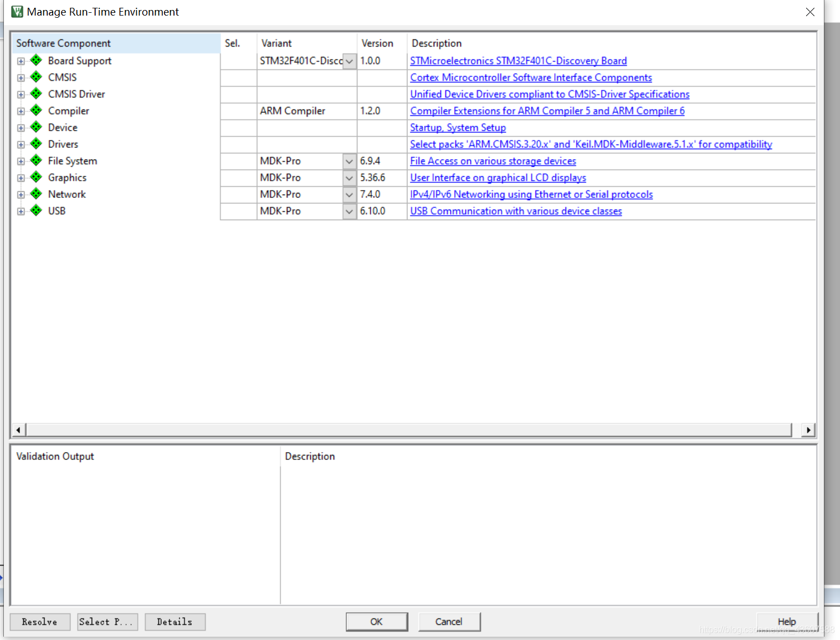This screenshot has height=640, width=840.
Task: Click the Cancel button
Action: coord(449,622)
